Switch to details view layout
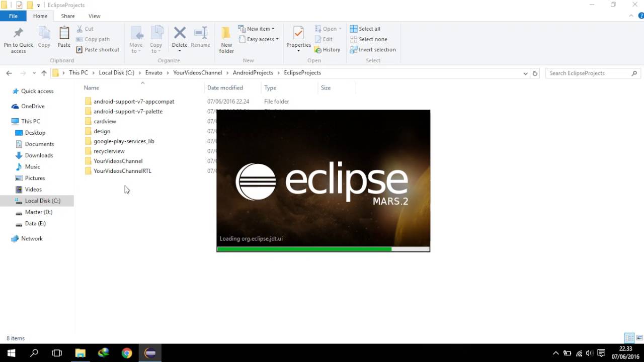 point(629,338)
